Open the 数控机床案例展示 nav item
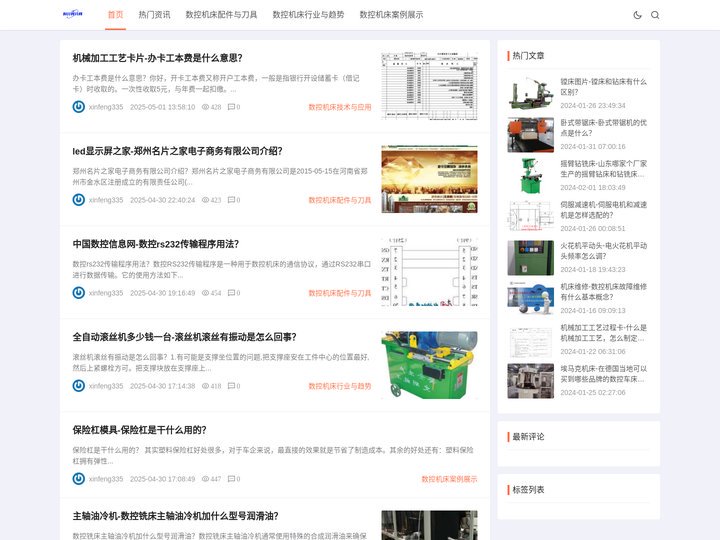 pyautogui.click(x=391, y=15)
